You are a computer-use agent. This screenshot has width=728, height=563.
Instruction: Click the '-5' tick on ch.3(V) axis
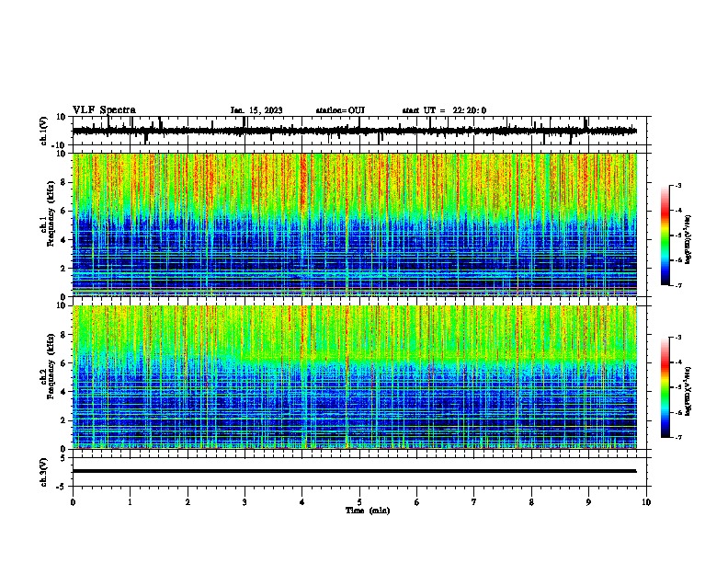[x=62, y=487]
